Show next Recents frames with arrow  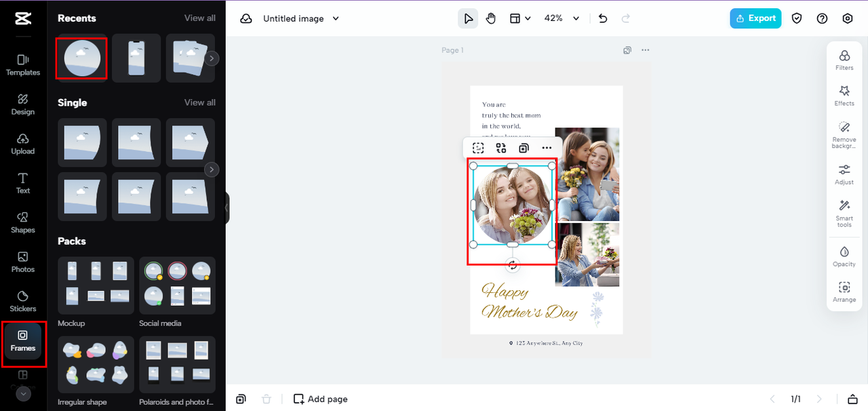(212, 58)
